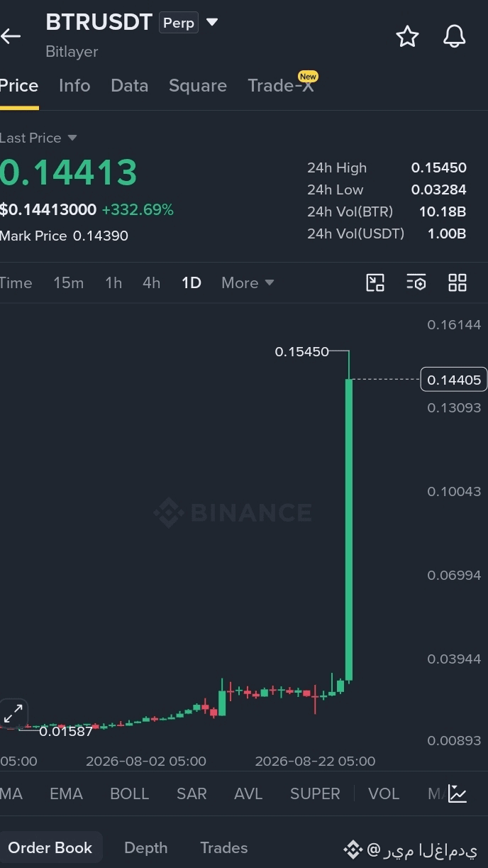Open chart settings icon with gear
This screenshot has width=488, height=868.
[416, 282]
